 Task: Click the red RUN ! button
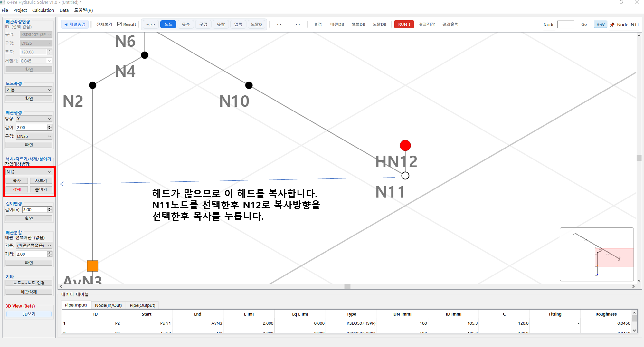click(404, 24)
